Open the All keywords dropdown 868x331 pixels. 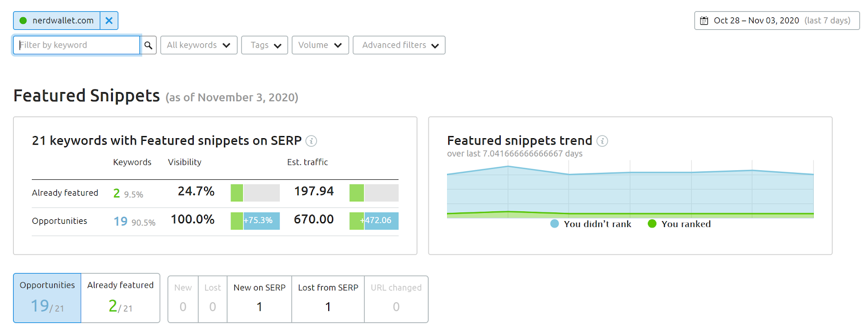(199, 46)
